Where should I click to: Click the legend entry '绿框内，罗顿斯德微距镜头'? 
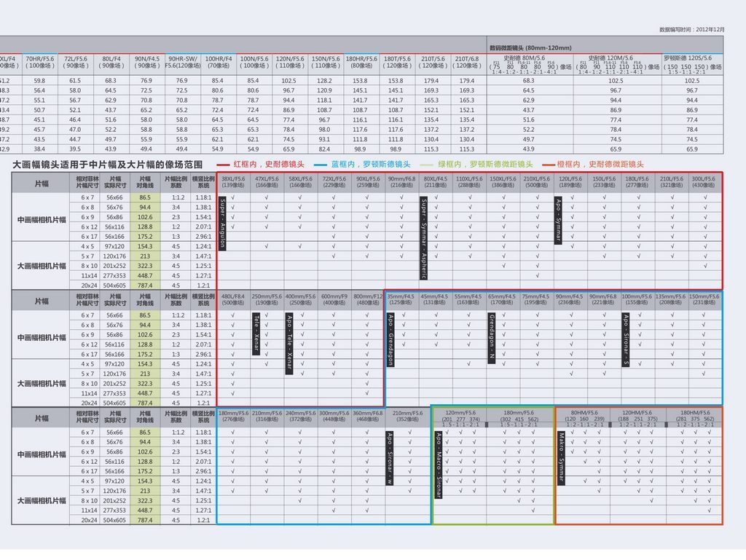[x=485, y=165]
